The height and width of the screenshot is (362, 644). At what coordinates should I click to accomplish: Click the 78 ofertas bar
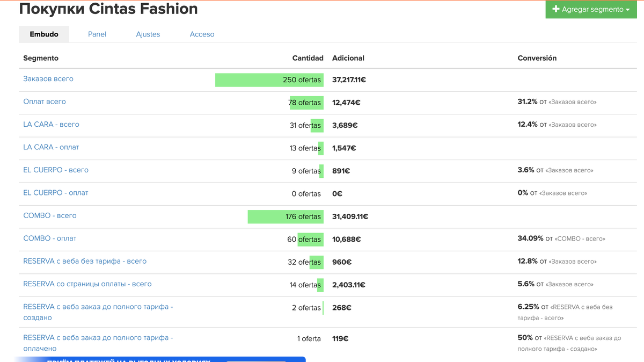(306, 103)
